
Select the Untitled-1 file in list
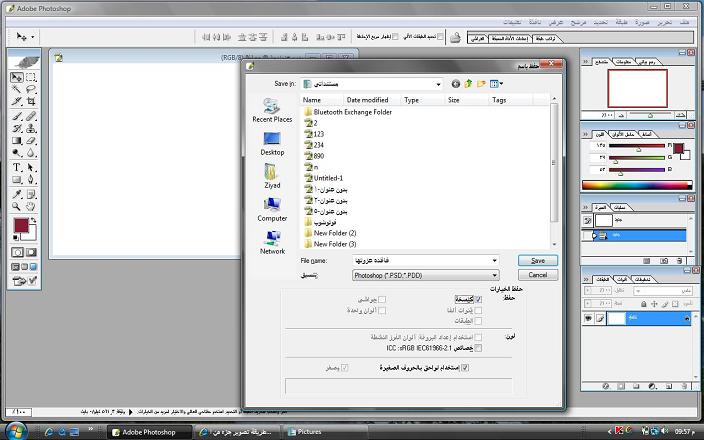(329, 178)
